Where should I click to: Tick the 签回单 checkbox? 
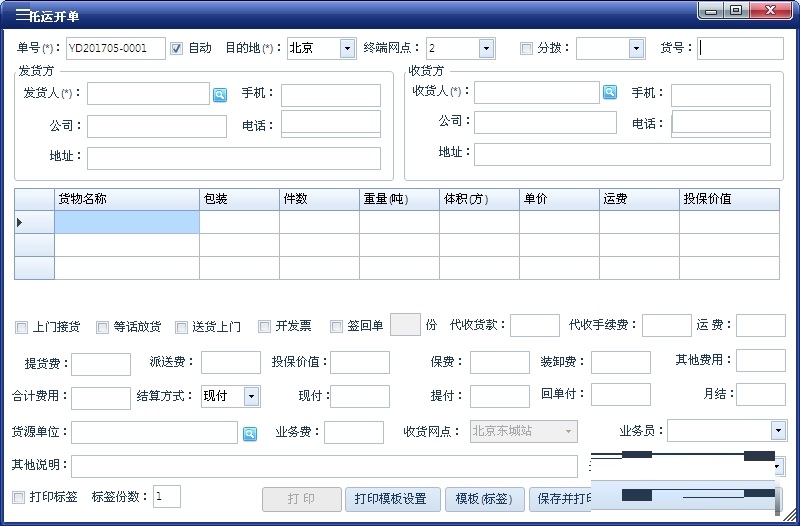point(336,327)
